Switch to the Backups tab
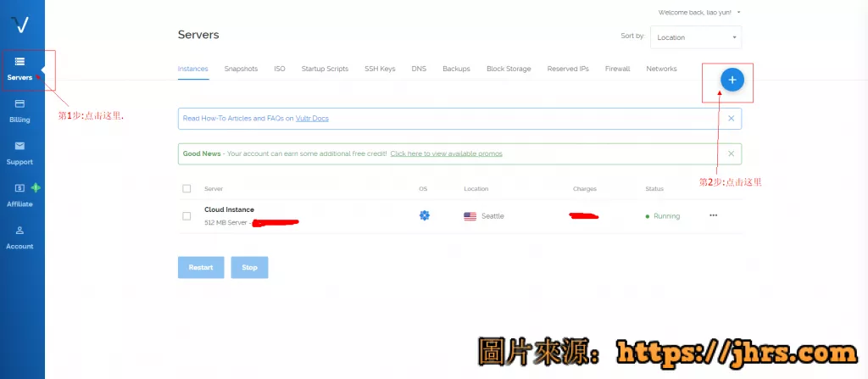Viewport: 868px width, 379px height. (456, 69)
